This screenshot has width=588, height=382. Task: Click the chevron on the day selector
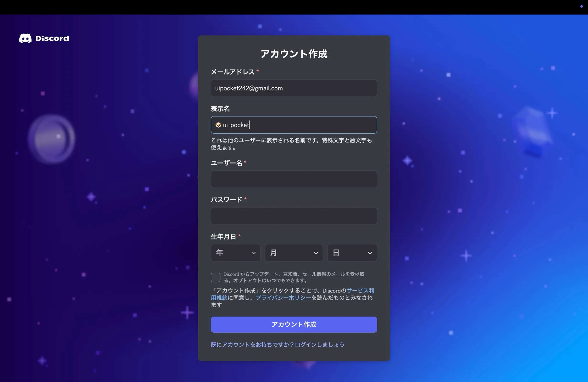pyautogui.click(x=370, y=253)
